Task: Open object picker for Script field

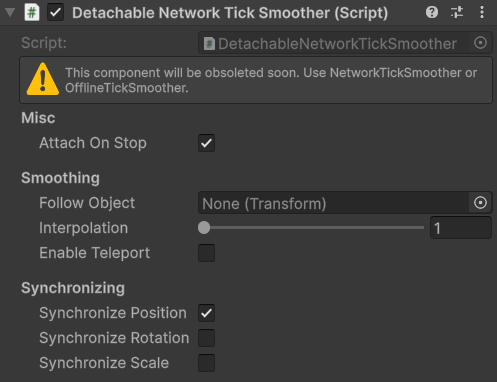Action: click(x=480, y=43)
